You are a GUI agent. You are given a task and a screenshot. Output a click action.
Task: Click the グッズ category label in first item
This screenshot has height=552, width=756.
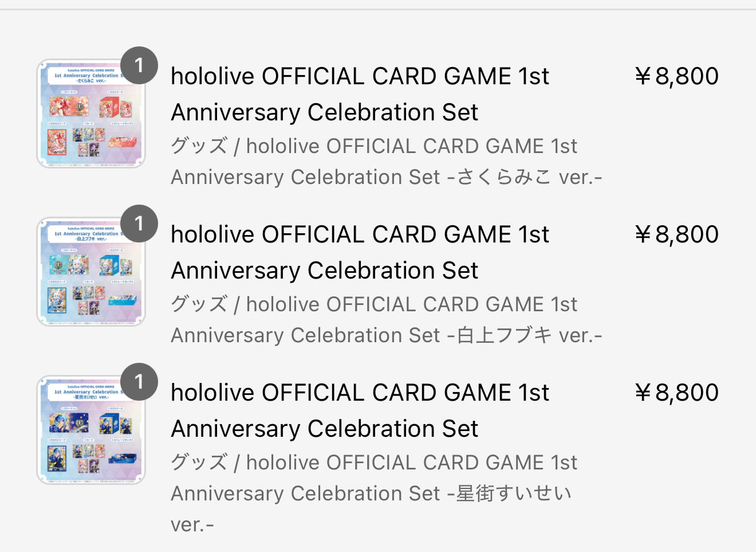coord(199,146)
